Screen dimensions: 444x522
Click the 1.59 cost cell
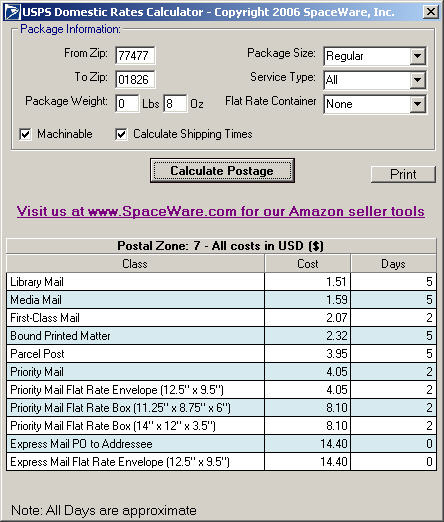308,300
